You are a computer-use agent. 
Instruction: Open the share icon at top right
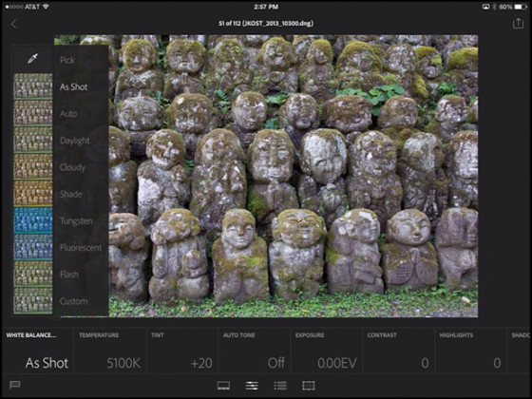pos(518,23)
